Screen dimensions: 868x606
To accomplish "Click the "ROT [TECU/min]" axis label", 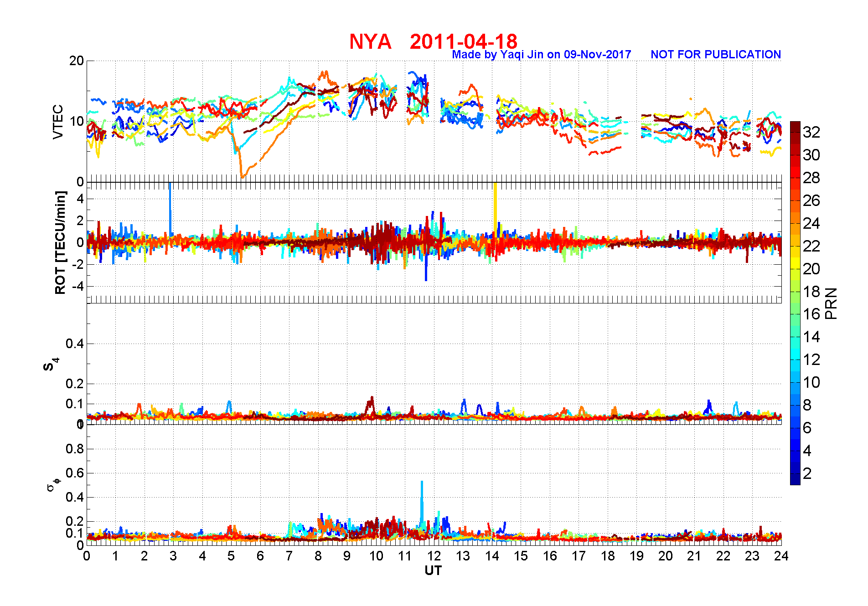I will (60, 242).
